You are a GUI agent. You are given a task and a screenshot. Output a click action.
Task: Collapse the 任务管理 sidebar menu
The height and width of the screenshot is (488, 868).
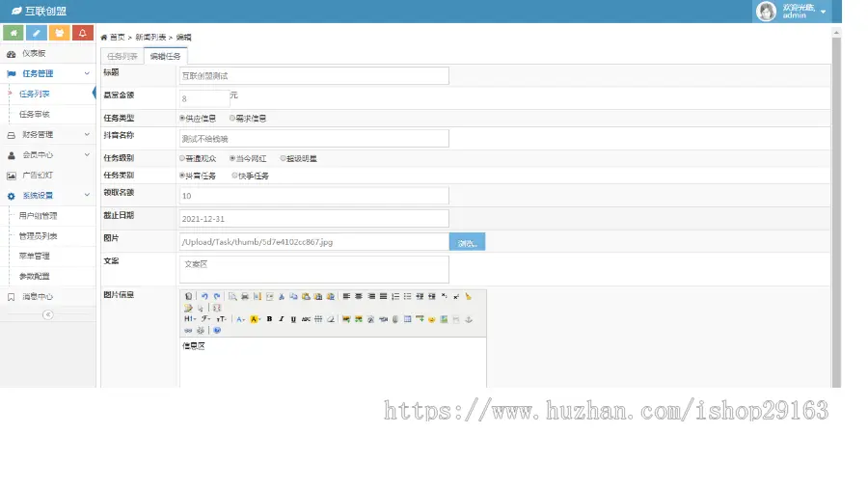click(47, 73)
